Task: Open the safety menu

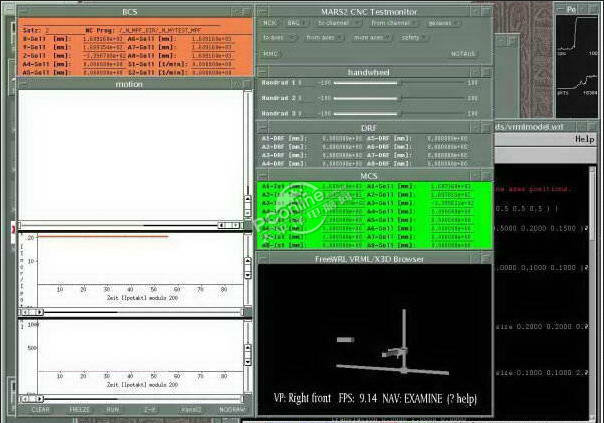Action: [x=411, y=37]
